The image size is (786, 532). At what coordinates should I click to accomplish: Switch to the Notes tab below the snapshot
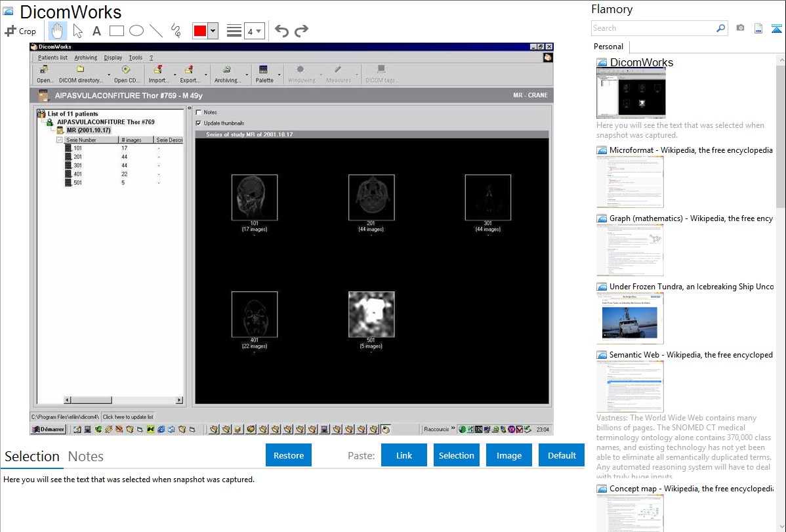86,457
